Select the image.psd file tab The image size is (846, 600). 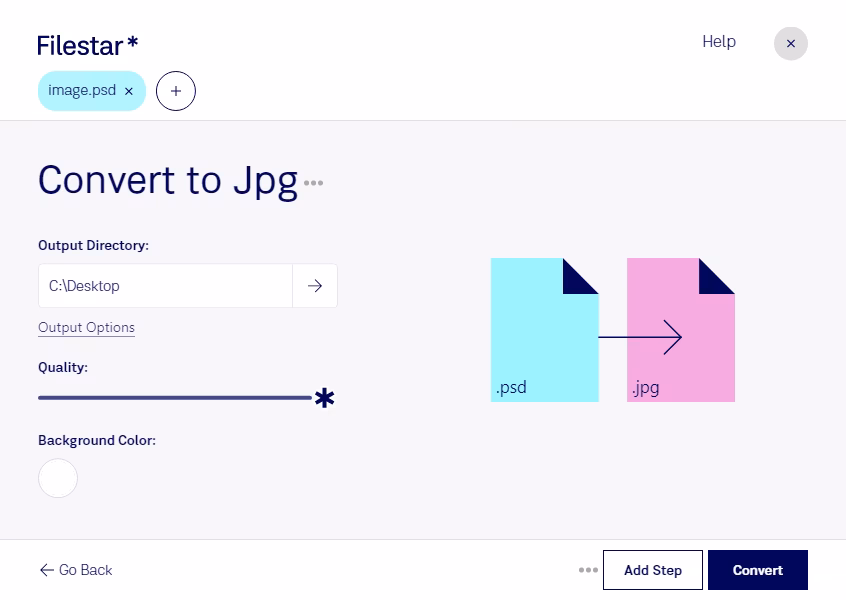(82, 91)
